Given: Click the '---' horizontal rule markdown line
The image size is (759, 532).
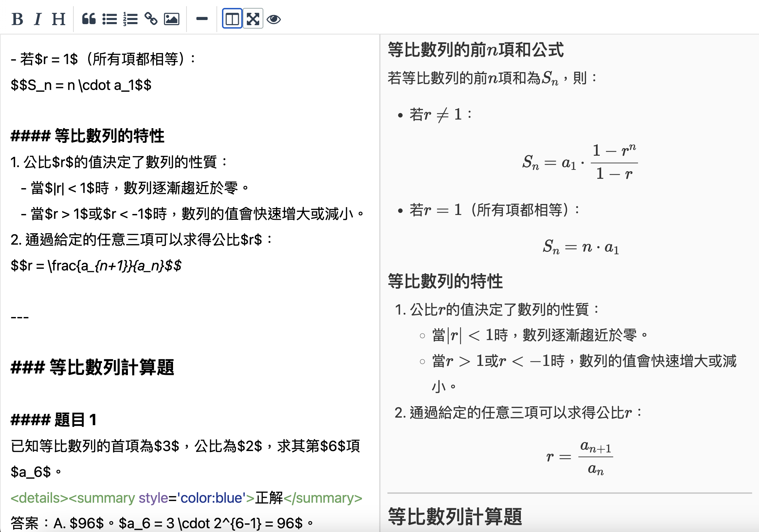Looking at the screenshot, I should (x=20, y=317).
